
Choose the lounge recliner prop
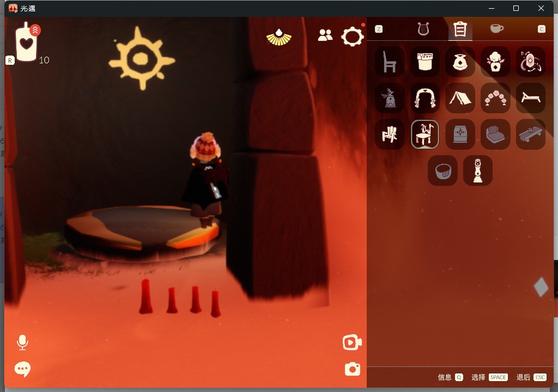coord(530,98)
